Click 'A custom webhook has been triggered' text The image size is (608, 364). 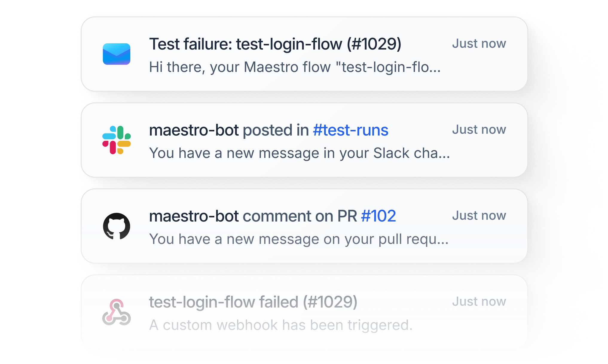280,325
